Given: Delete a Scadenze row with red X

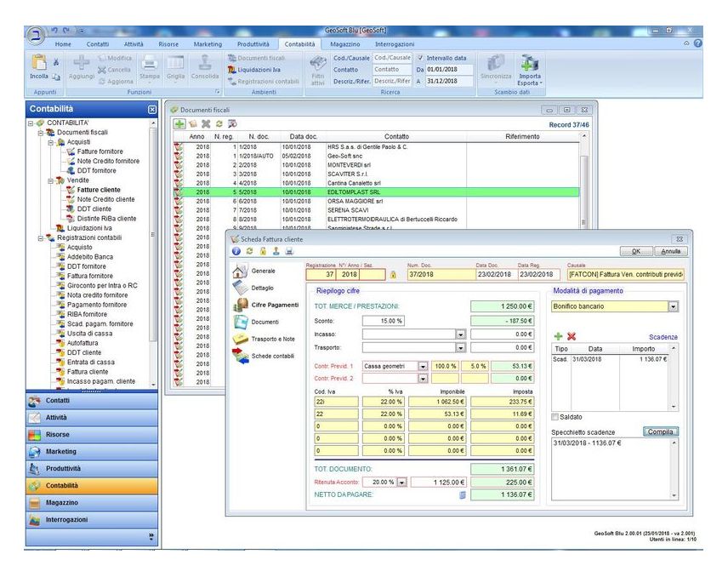Looking at the screenshot, I should tap(572, 336).
